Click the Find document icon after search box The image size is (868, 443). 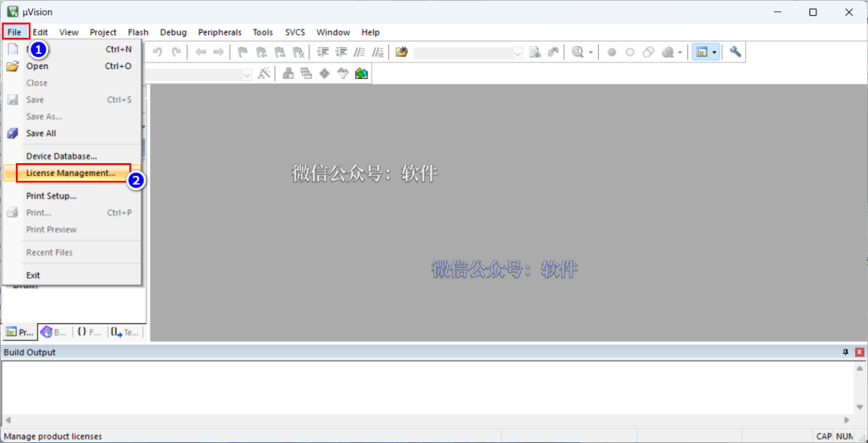(534, 52)
